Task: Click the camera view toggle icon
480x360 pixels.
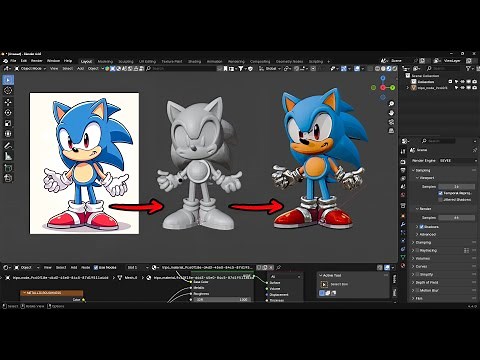Action: pyautogui.click(x=391, y=122)
